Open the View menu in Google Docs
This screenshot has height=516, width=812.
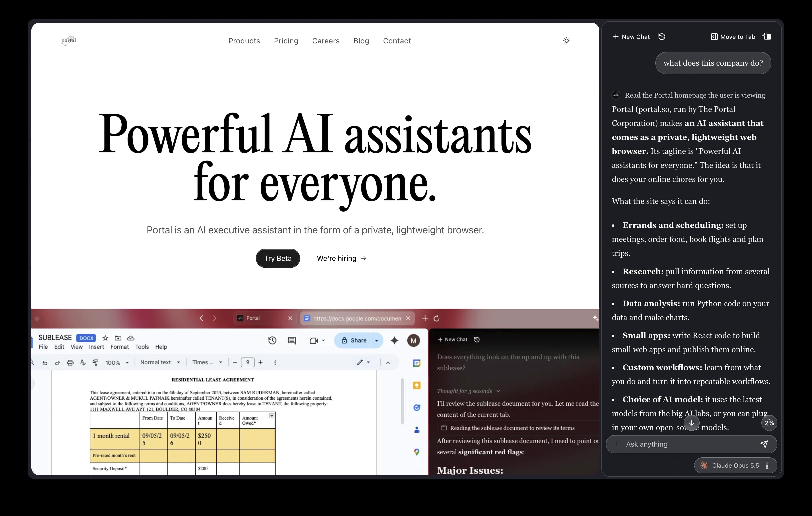click(x=76, y=347)
